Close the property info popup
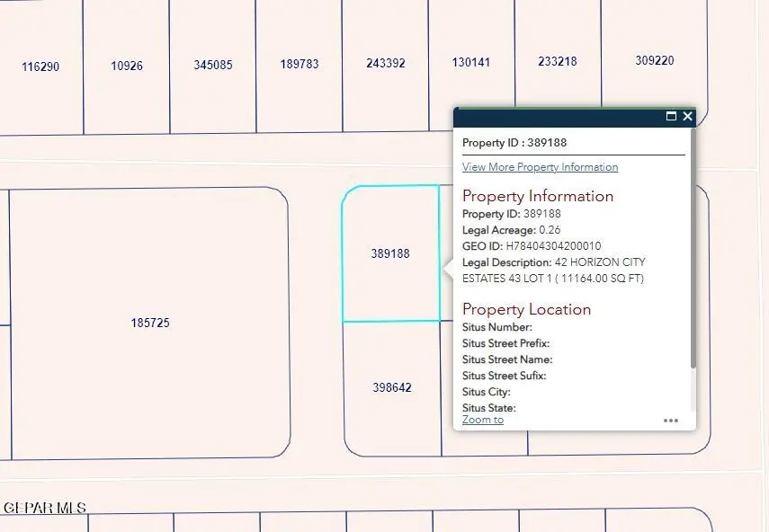 [x=688, y=117]
